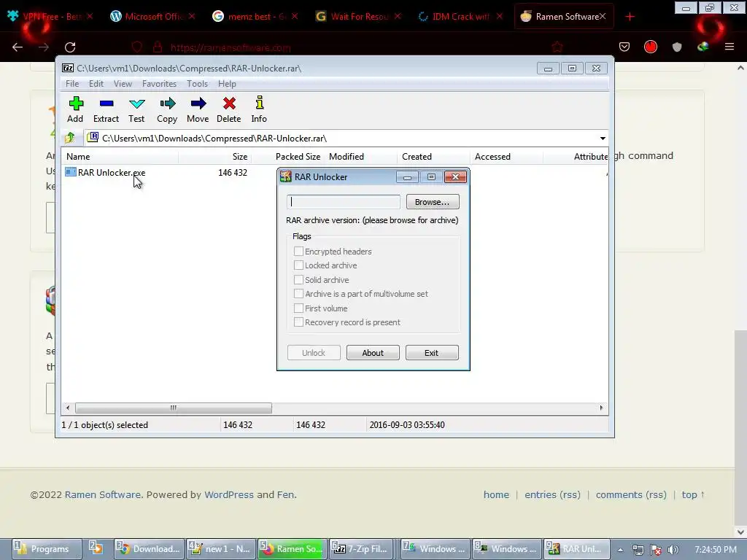747x560 pixels.
Task: Click the About button in RAR Unlocker
Action: point(373,353)
